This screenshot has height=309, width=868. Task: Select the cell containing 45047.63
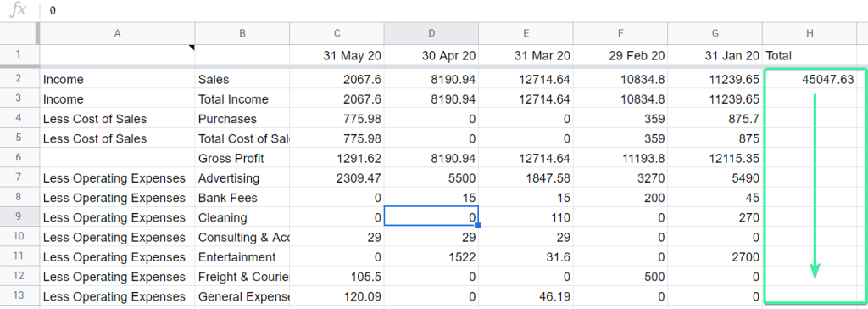click(810, 79)
